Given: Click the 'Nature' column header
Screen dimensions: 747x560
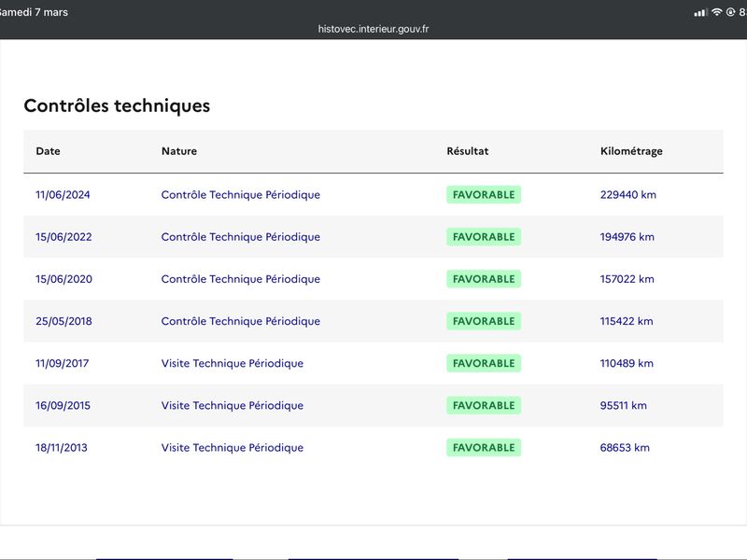Looking at the screenshot, I should [x=179, y=151].
